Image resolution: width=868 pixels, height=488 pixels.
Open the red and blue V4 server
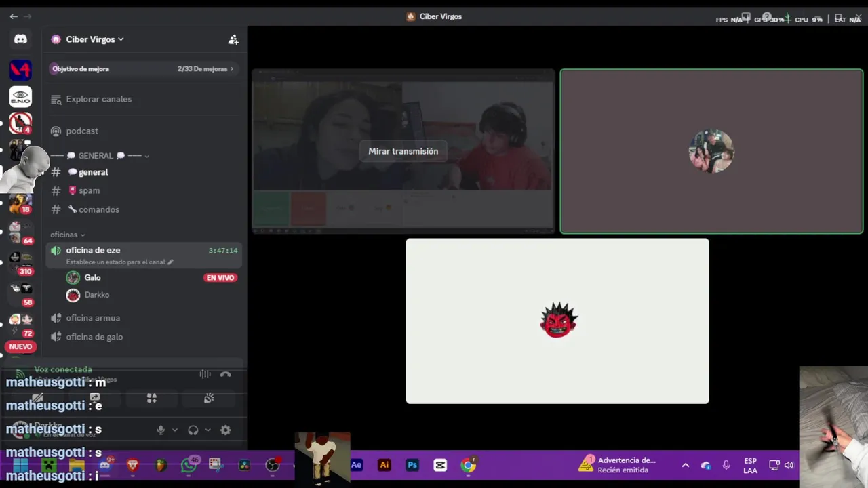click(x=20, y=70)
